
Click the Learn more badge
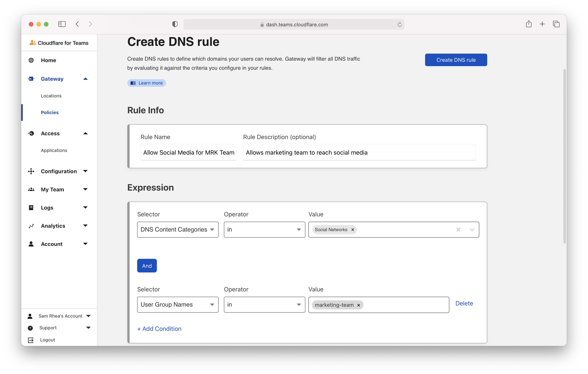pos(146,83)
